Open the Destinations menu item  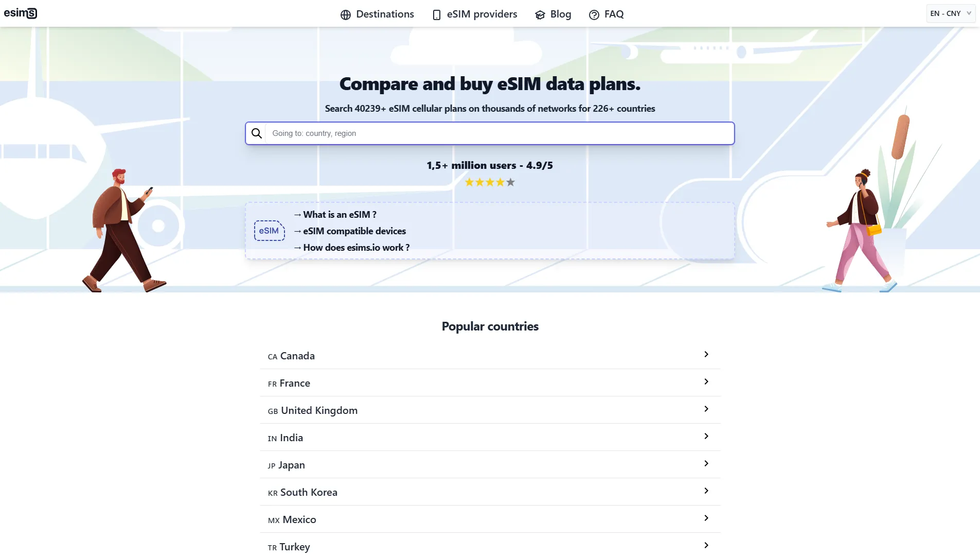(x=385, y=14)
